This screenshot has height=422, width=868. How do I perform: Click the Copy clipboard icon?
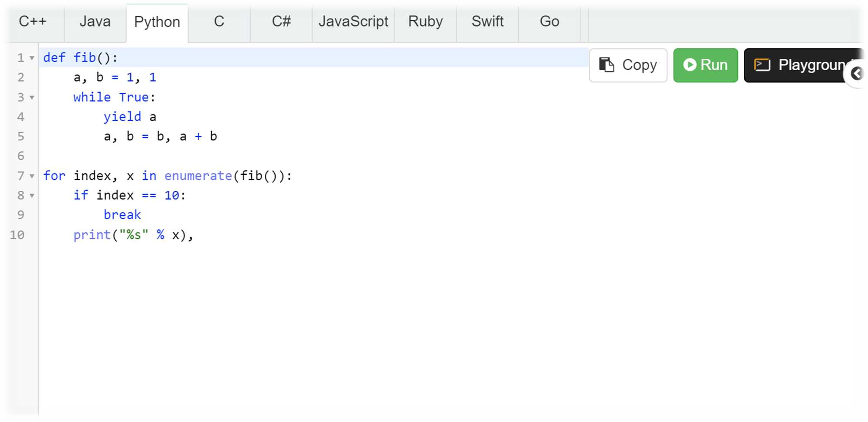606,65
